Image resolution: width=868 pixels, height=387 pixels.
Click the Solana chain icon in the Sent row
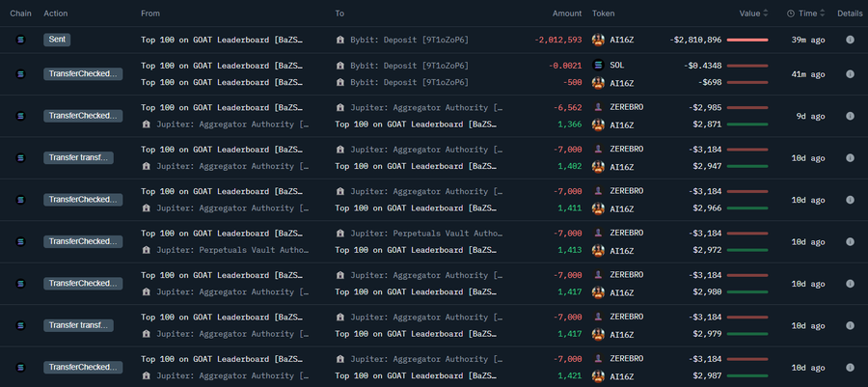(20, 40)
